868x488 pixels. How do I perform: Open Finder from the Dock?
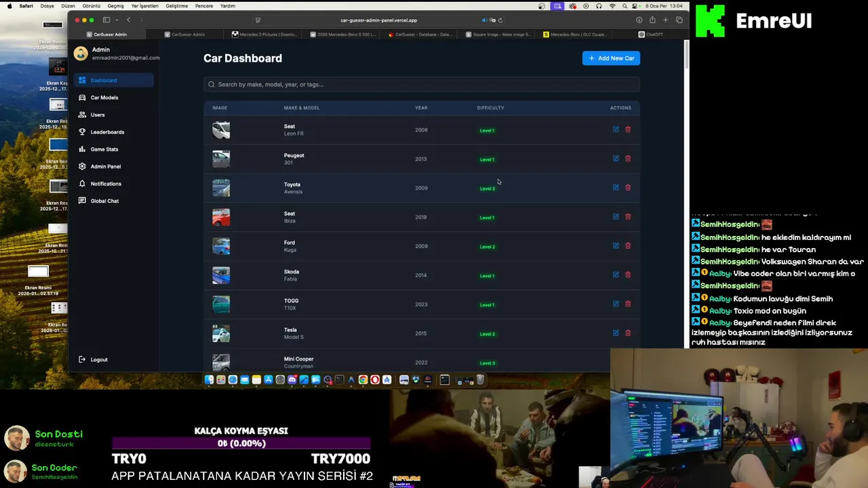(209, 380)
